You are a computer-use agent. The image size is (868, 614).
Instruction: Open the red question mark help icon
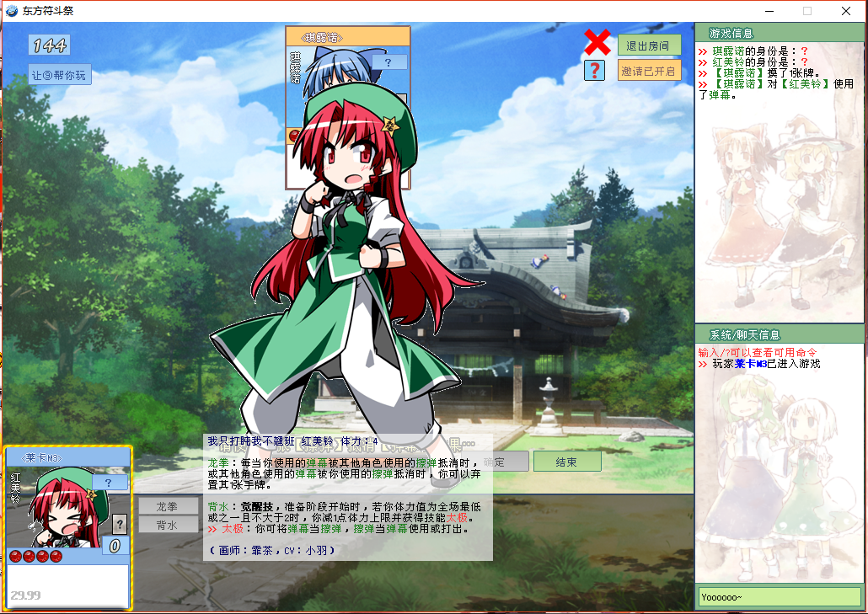pos(594,70)
